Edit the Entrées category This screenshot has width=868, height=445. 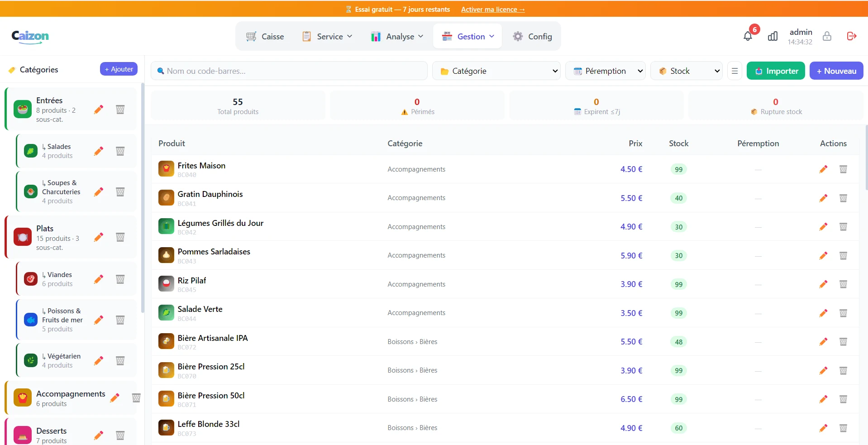click(x=99, y=109)
